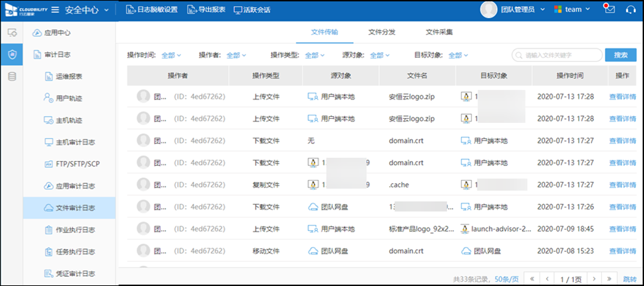Switch to the 文件采集 tab
Image resolution: width=644 pixels, height=286 pixels.
(439, 32)
